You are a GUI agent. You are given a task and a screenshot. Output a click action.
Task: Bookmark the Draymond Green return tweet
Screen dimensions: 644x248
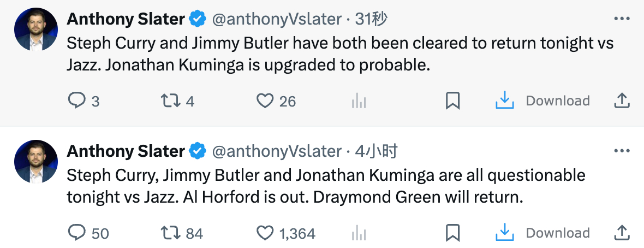(453, 234)
